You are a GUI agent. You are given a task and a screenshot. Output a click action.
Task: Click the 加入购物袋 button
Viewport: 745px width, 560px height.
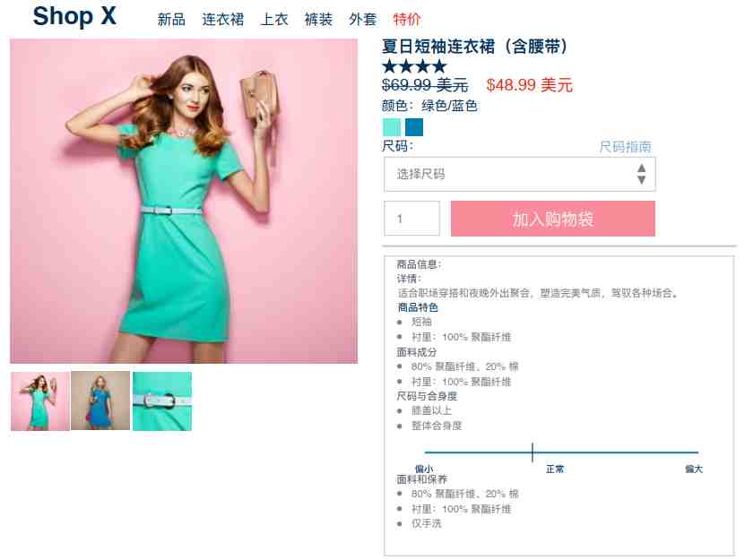click(x=553, y=219)
